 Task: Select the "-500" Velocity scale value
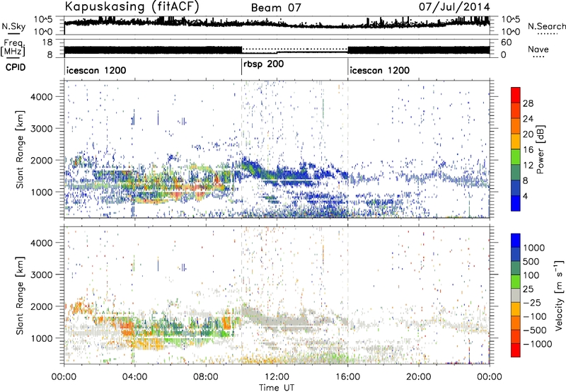[534, 330]
